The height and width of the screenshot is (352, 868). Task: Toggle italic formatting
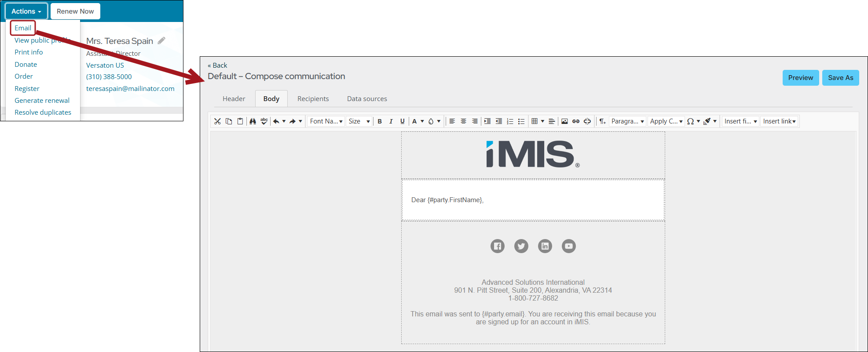click(x=391, y=121)
